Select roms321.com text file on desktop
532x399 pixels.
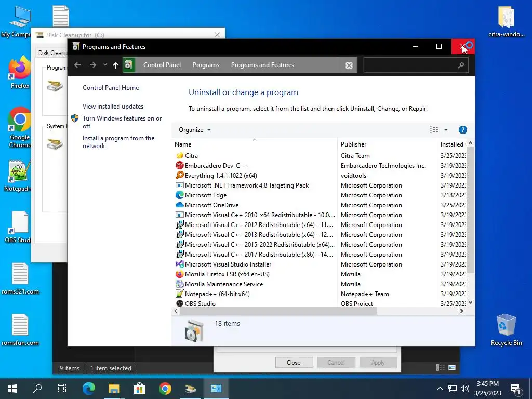(20, 278)
